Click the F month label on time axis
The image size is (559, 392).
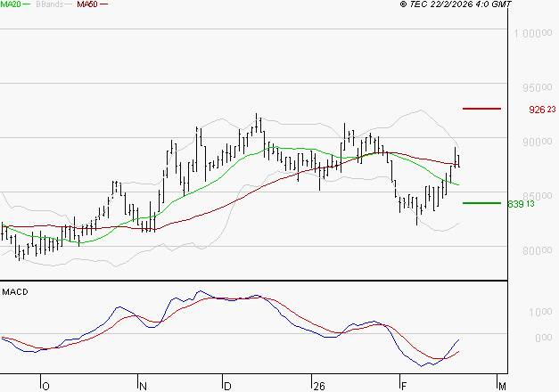pyautogui.click(x=404, y=387)
